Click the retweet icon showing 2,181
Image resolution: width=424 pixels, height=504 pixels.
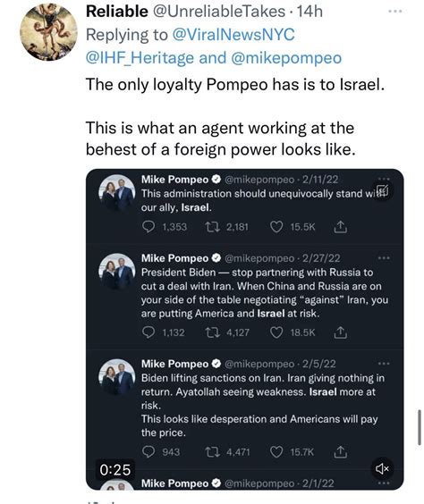[213, 227]
